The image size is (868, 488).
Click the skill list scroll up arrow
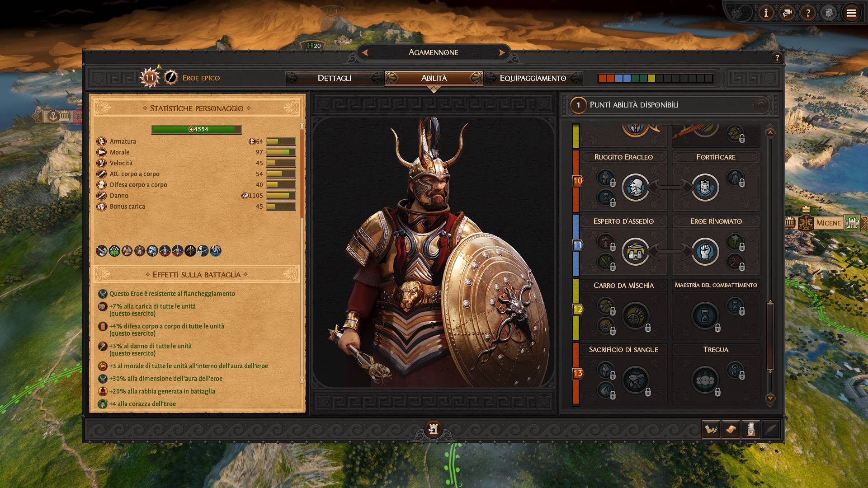point(770,132)
